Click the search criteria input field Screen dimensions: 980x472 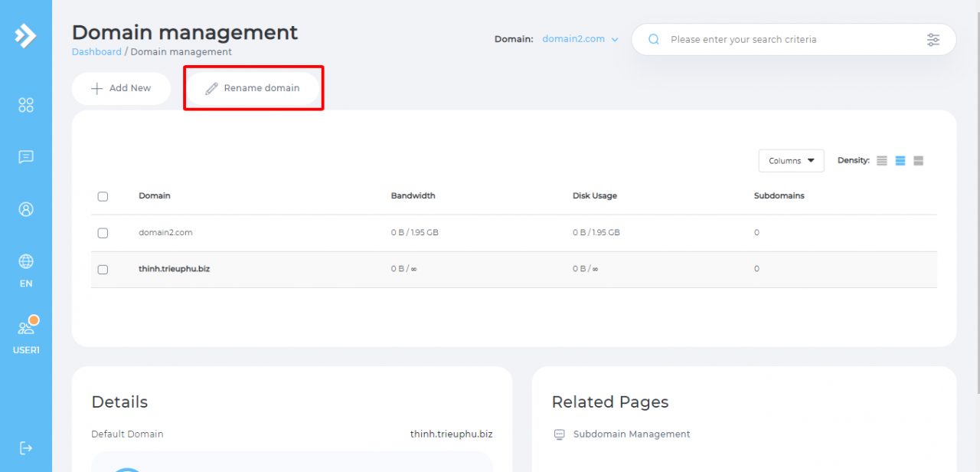pyautogui.click(x=789, y=40)
